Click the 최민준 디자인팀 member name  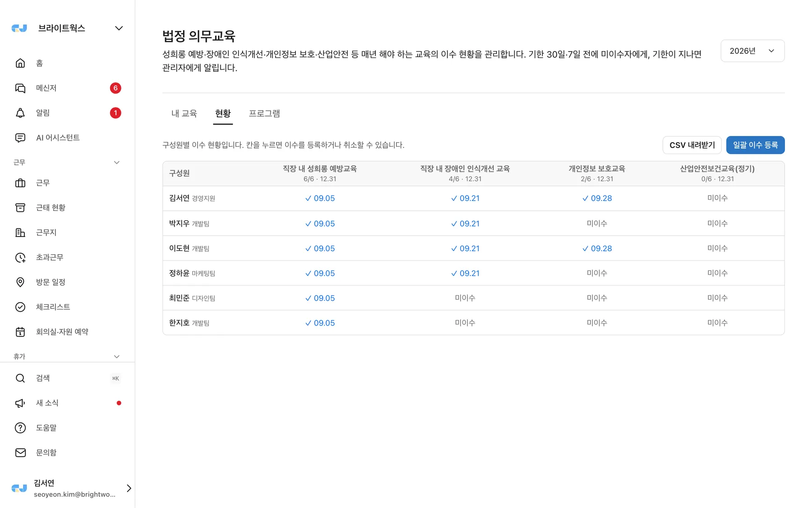coord(192,298)
